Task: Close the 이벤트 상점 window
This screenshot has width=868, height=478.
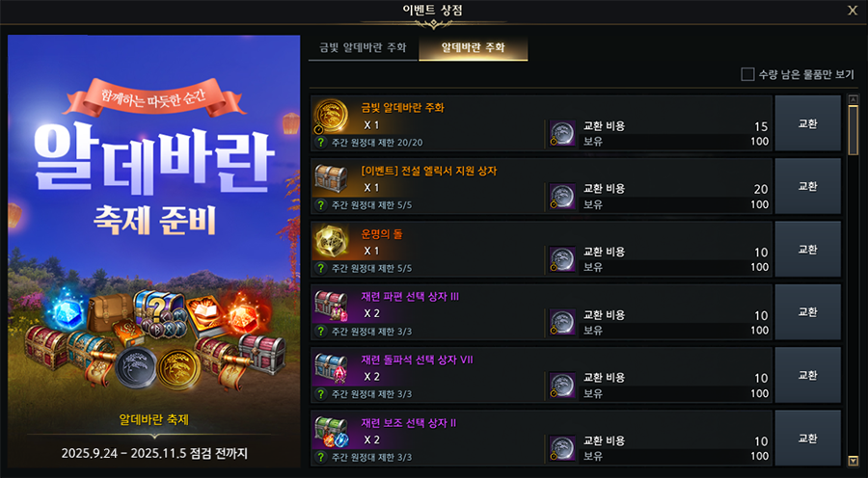Action: click(x=853, y=10)
